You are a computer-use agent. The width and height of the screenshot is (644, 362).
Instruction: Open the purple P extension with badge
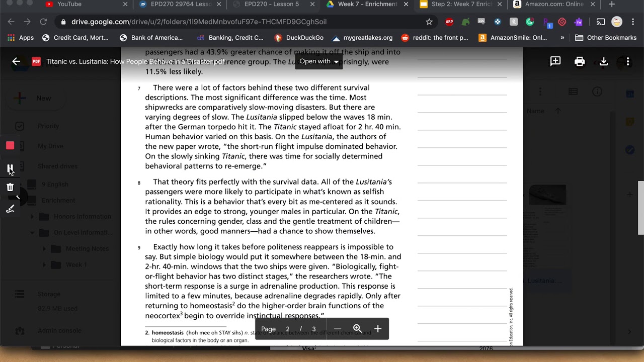pos(547,23)
